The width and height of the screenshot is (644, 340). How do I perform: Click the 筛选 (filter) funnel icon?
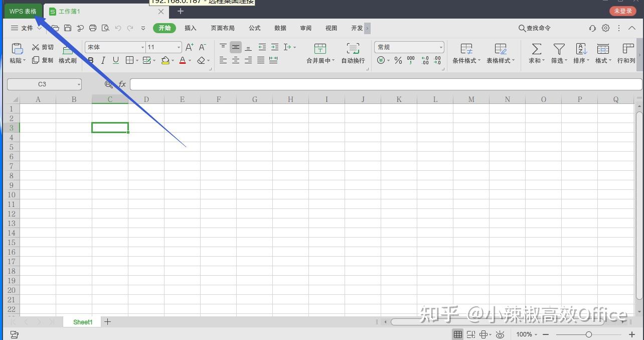558,53
